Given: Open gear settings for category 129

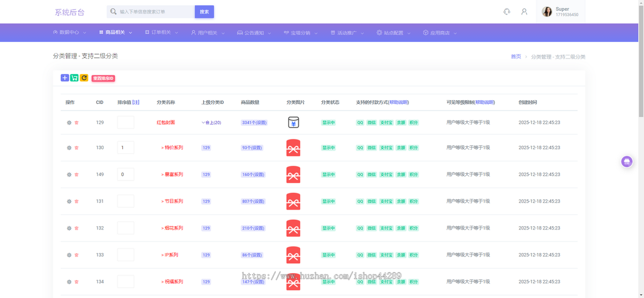Looking at the screenshot, I should (x=69, y=123).
